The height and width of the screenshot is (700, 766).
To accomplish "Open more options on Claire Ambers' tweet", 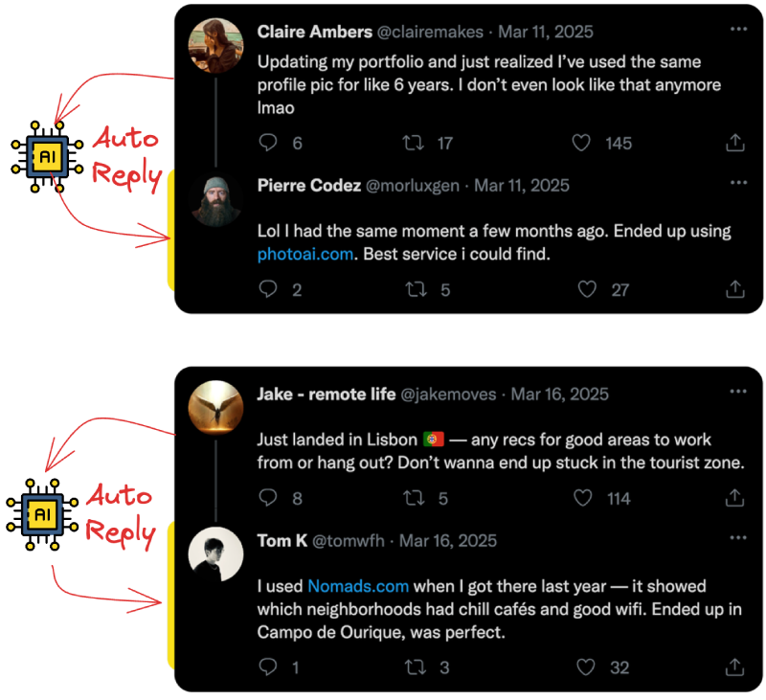I will (738, 30).
